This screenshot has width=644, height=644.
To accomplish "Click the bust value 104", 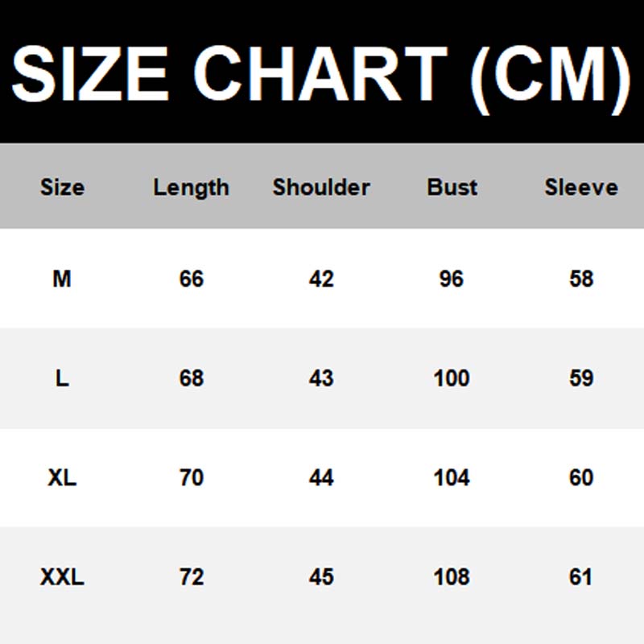I will [x=452, y=477].
